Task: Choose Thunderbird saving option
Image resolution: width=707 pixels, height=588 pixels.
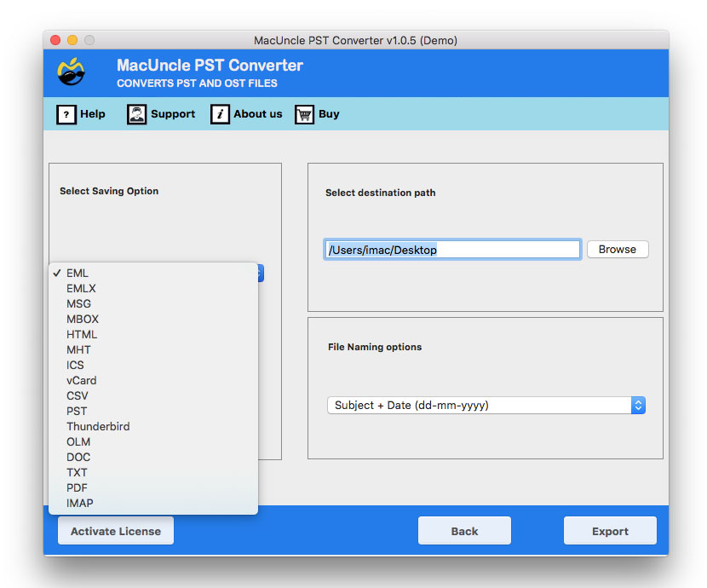Action: point(153,427)
